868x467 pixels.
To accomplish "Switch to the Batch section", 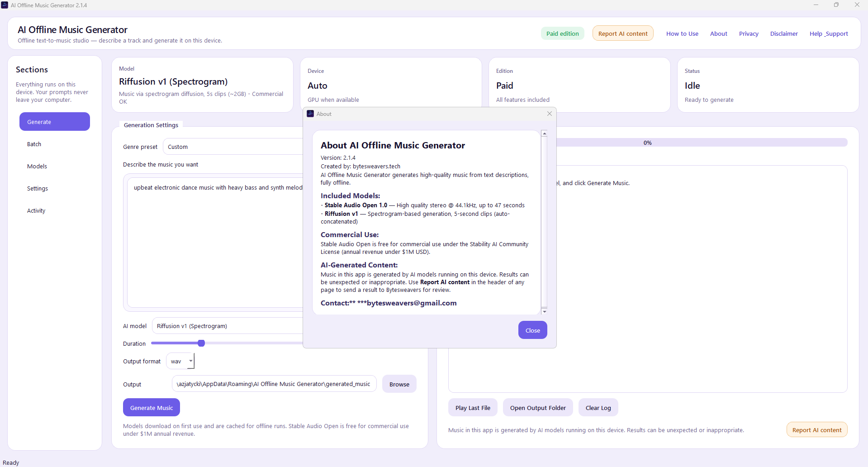I will coord(55,144).
